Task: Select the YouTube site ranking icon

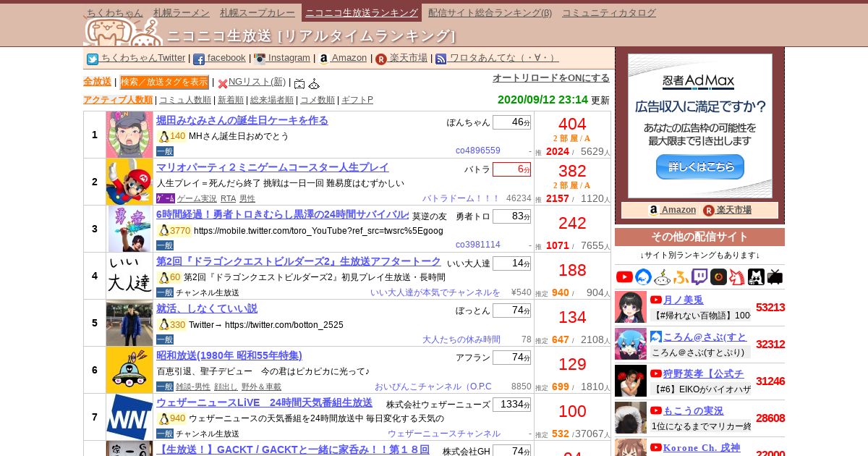Action: pyautogui.click(x=624, y=276)
